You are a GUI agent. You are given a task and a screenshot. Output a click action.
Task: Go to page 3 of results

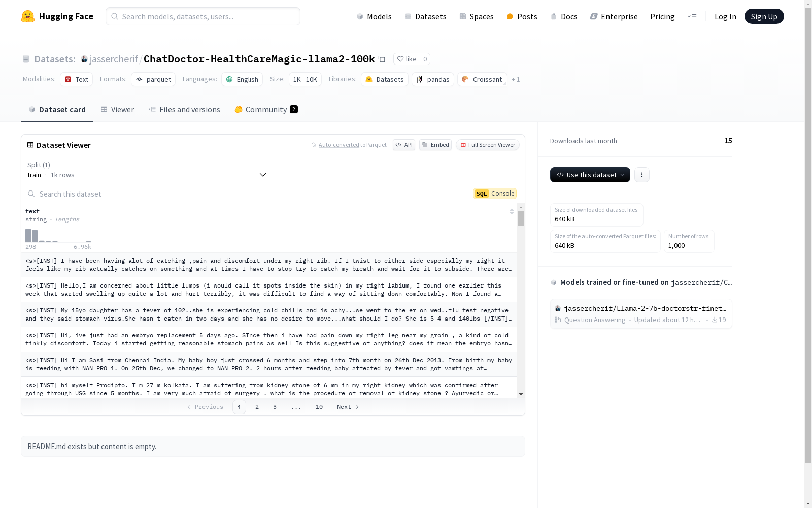tap(275, 407)
